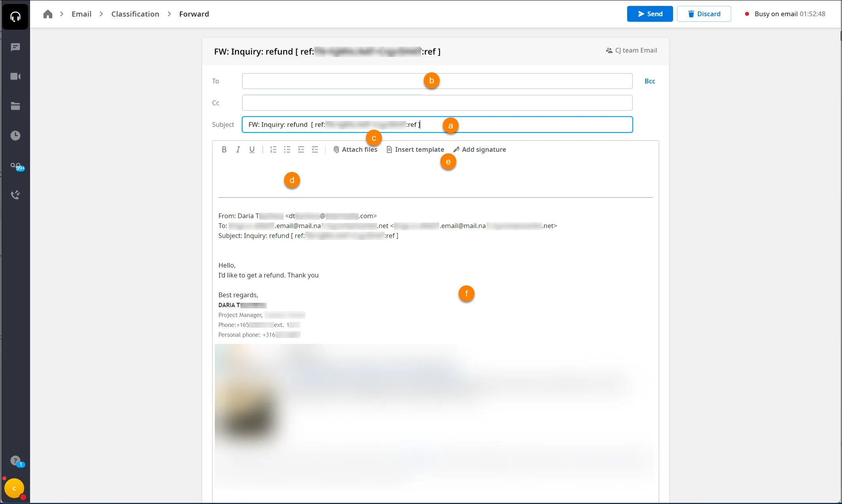Go to home via house icon

point(48,14)
